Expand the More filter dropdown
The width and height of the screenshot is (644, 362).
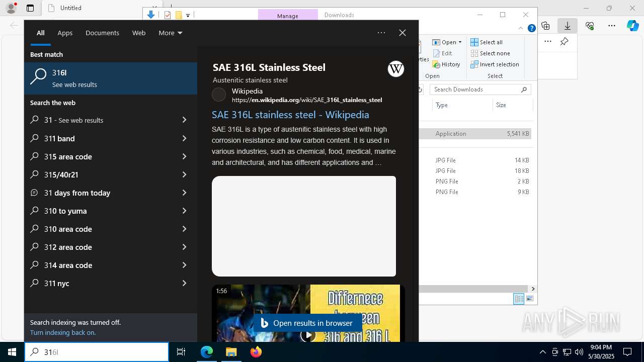point(170,33)
